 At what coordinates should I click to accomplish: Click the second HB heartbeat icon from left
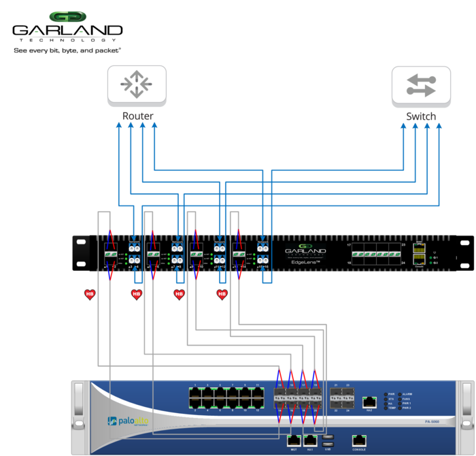136,294
